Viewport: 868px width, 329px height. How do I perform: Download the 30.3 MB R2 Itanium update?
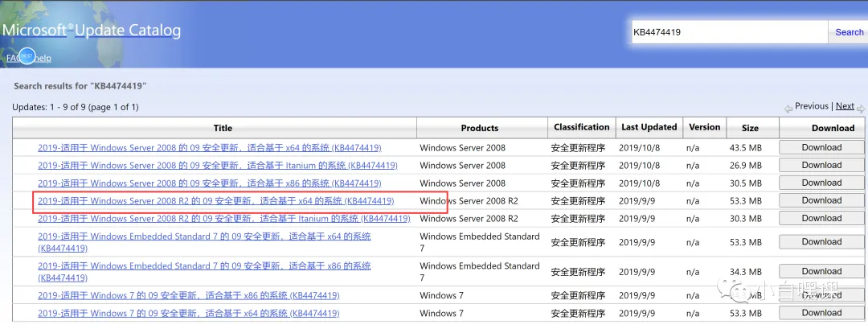[821, 218]
